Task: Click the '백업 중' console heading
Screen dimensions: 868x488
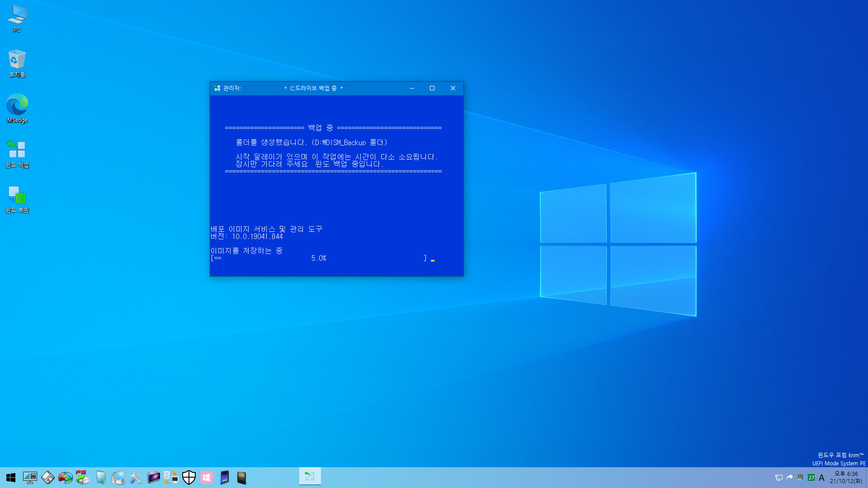Action: tap(321, 128)
